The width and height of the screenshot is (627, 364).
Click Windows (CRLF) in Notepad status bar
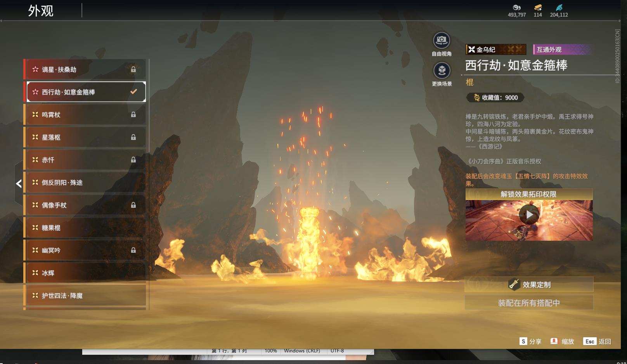(x=302, y=351)
